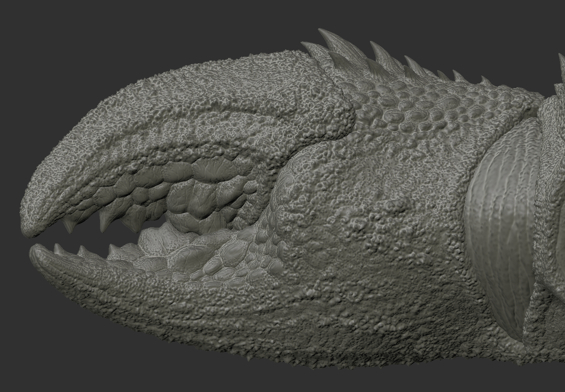Click the frontmost tooth on the lower pincer
Screen dimensions: 565x392
point(59,249)
